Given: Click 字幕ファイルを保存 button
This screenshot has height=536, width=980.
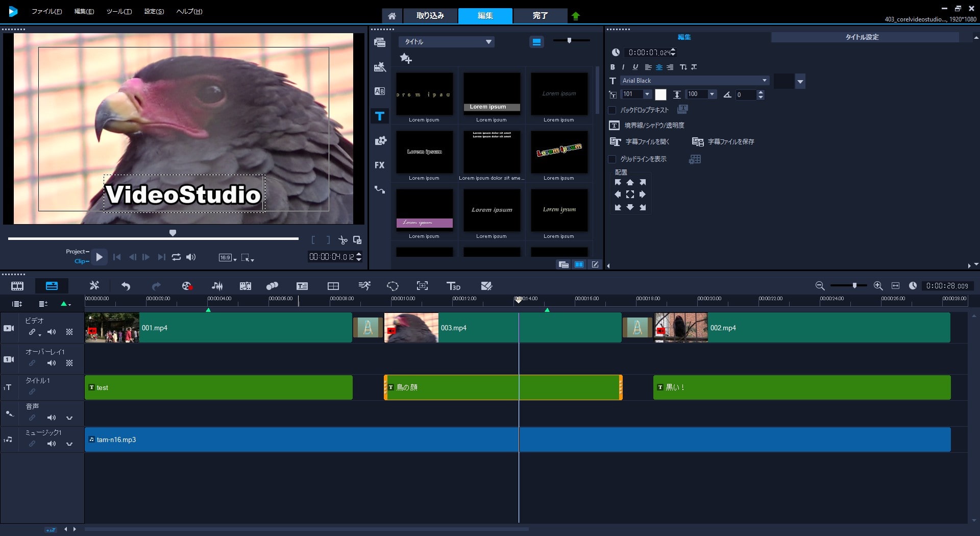Looking at the screenshot, I should (x=723, y=142).
